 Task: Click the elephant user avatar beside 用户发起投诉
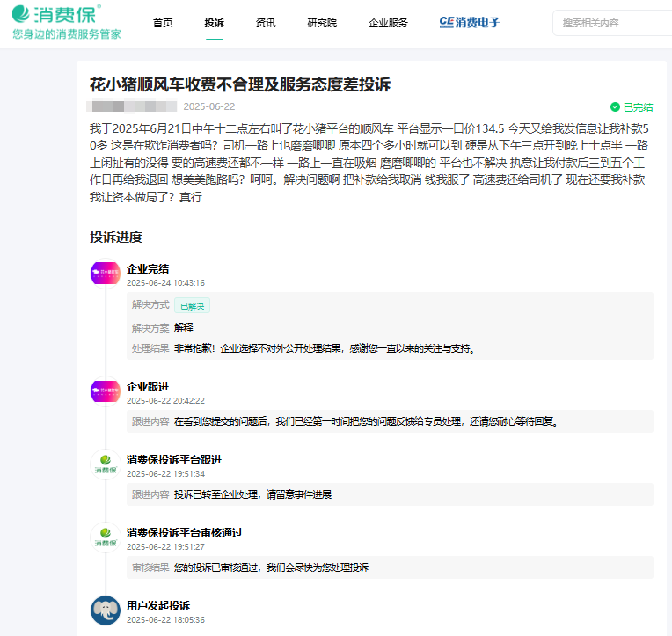106,610
